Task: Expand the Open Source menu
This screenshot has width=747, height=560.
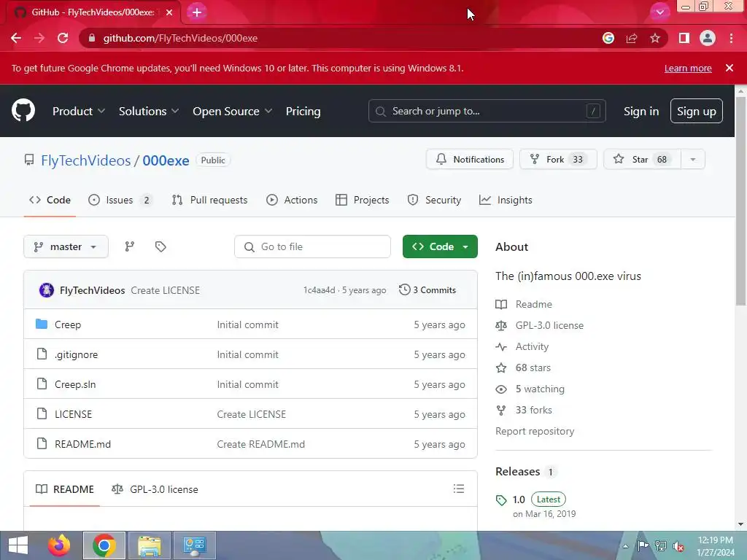Action: coord(233,111)
